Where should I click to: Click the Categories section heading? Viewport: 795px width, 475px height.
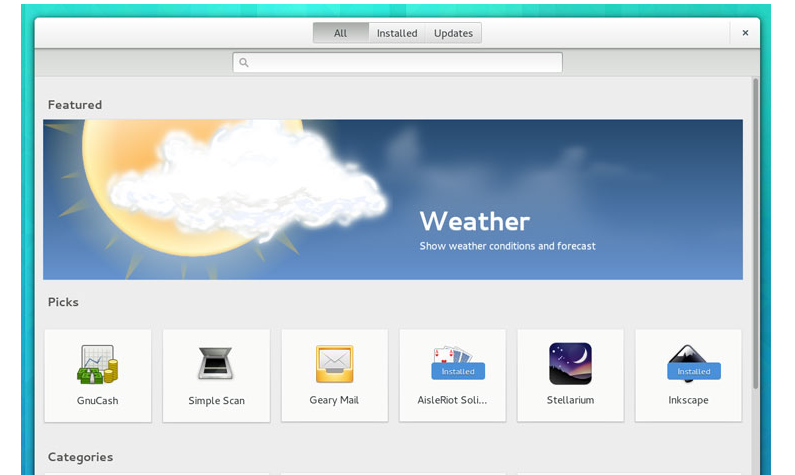[x=81, y=457]
